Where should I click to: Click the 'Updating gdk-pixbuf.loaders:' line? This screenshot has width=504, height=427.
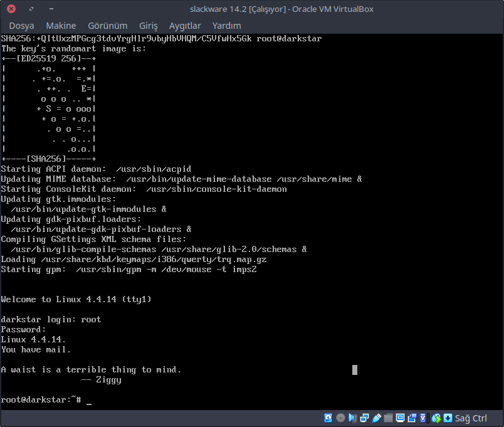click(71, 219)
